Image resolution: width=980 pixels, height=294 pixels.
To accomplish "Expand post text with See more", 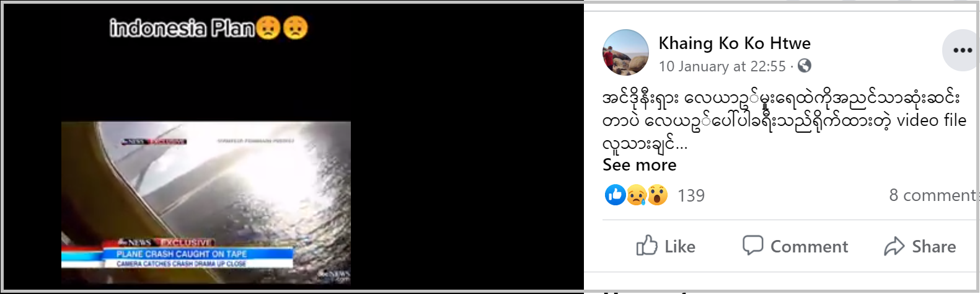I will click(x=639, y=165).
